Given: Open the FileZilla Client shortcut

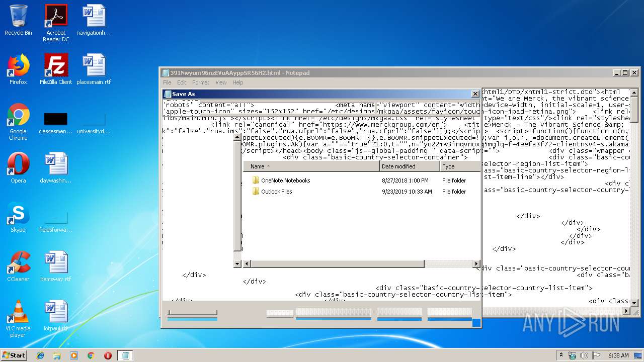Looking at the screenshot, I should [x=56, y=69].
